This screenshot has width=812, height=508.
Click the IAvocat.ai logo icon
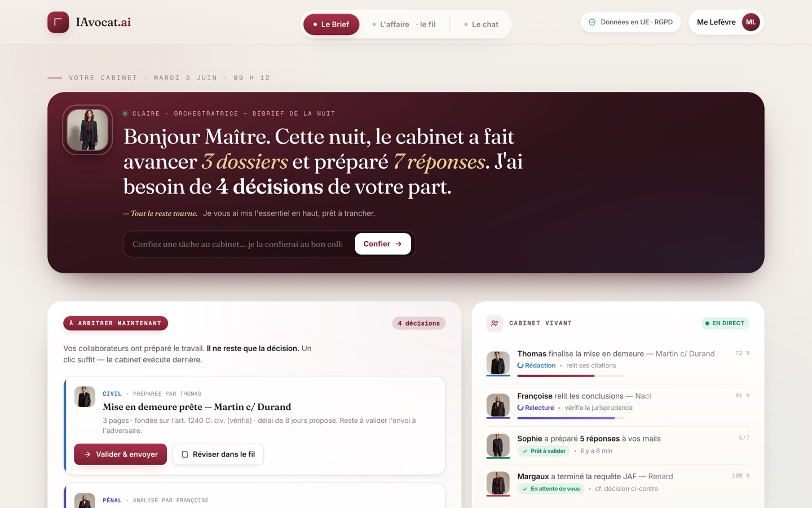pos(58,22)
